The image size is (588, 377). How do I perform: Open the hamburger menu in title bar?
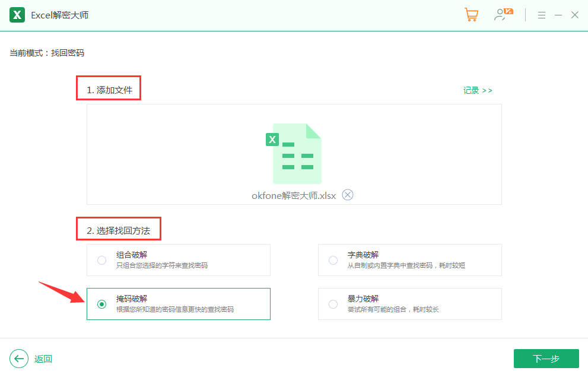coord(542,15)
